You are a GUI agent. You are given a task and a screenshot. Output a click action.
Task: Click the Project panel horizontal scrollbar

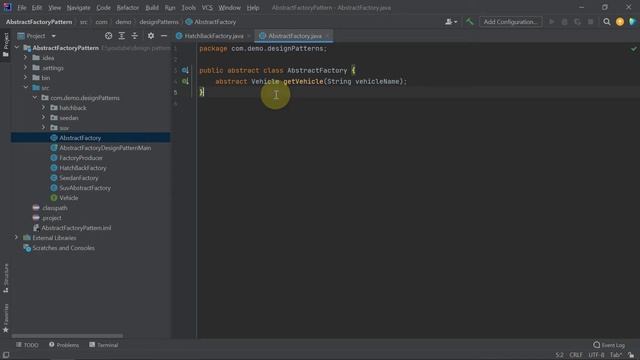(x=67, y=336)
